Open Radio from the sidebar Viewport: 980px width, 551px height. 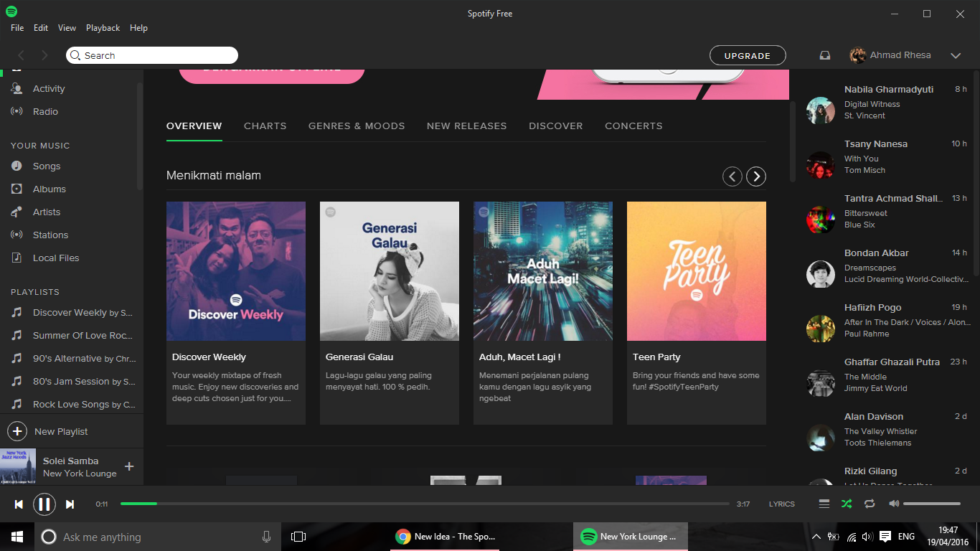coord(45,111)
